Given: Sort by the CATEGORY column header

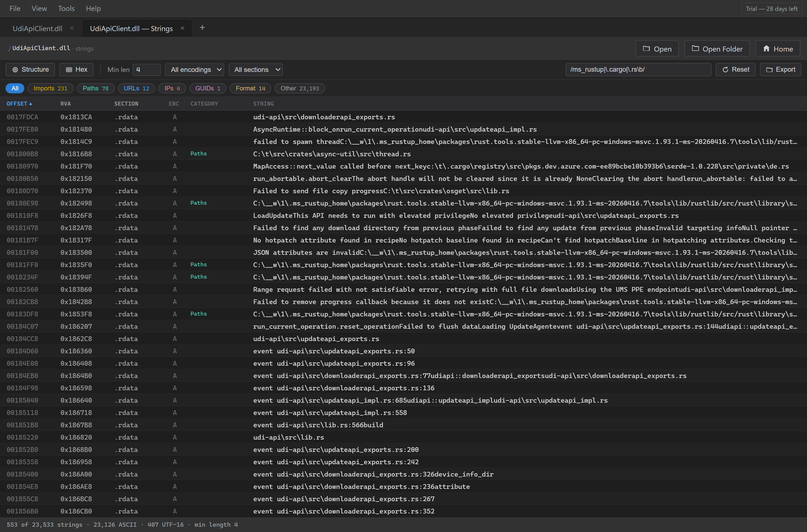Looking at the screenshot, I should (204, 104).
